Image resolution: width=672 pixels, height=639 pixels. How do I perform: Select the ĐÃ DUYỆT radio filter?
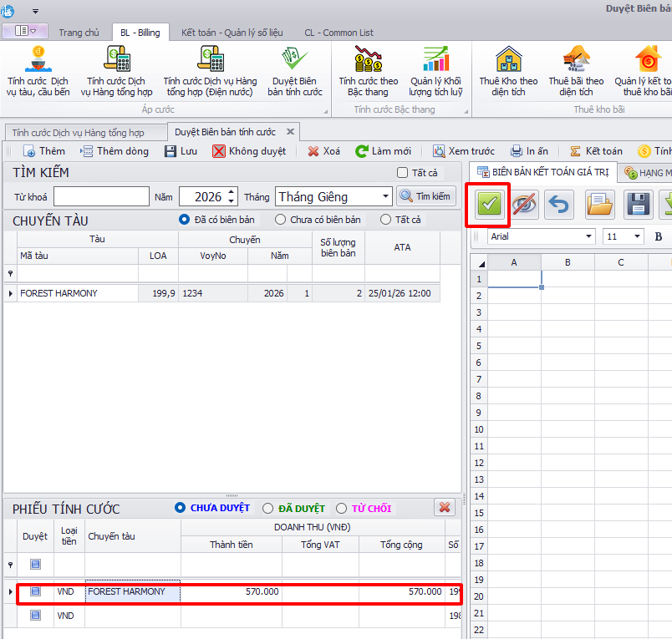tap(268, 508)
